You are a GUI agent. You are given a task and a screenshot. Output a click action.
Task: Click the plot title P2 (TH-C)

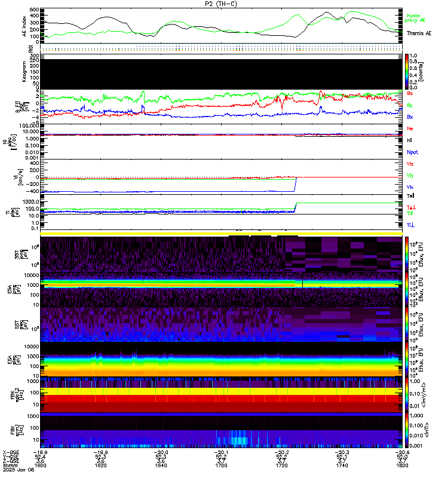click(x=221, y=4)
